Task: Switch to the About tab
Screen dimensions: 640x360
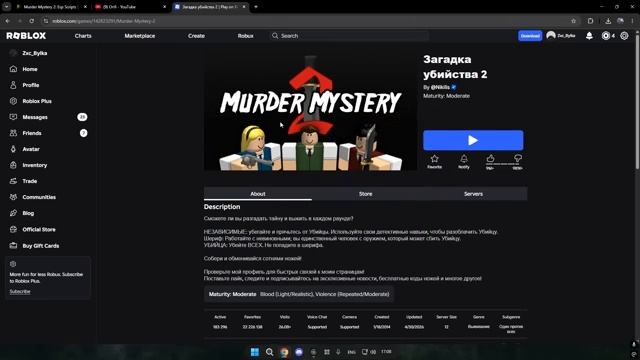Action: [x=258, y=194]
